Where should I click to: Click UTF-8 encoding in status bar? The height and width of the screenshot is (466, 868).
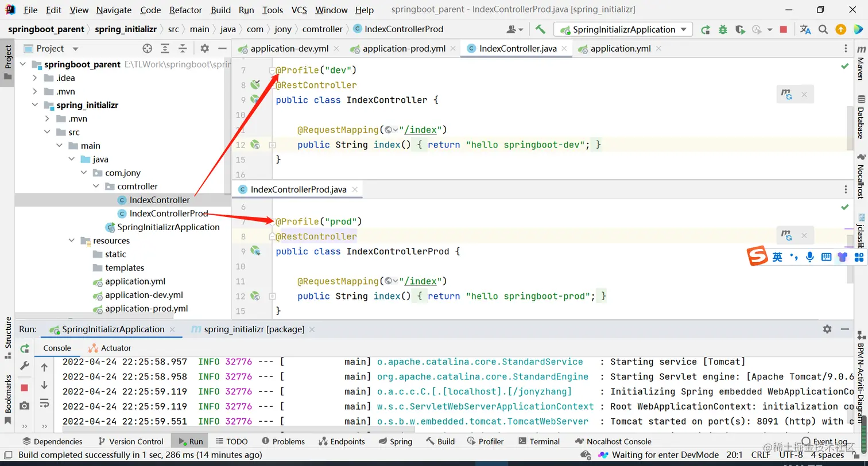791,455
